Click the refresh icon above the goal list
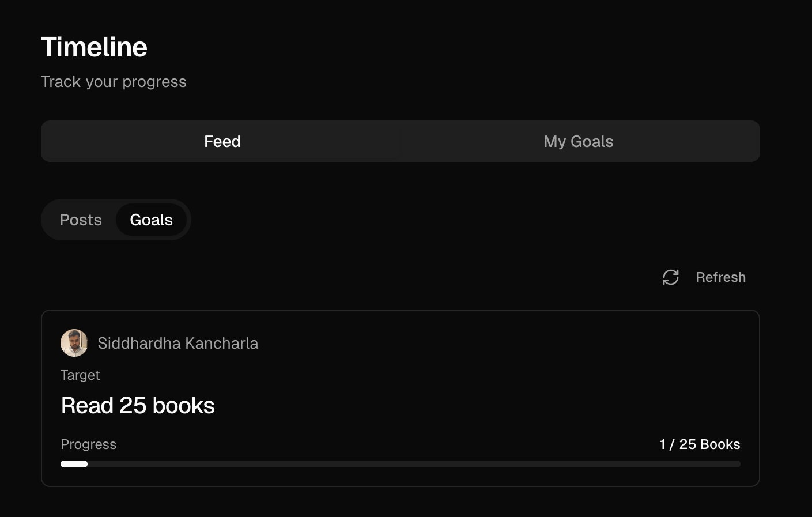 [670, 277]
